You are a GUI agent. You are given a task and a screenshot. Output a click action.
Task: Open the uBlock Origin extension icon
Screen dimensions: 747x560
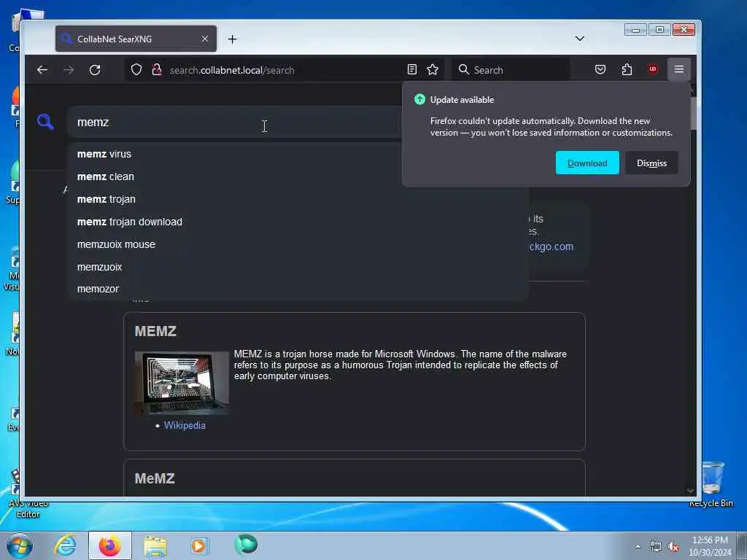pos(653,69)
